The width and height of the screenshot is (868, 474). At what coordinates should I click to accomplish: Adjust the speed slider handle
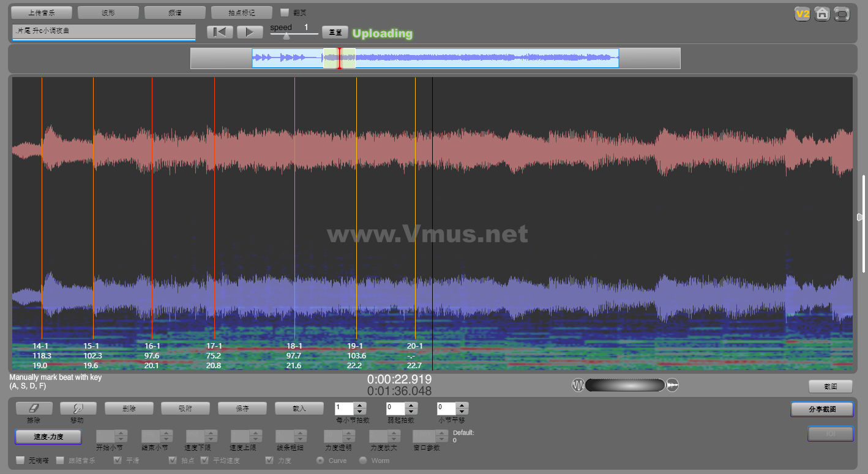286,35
